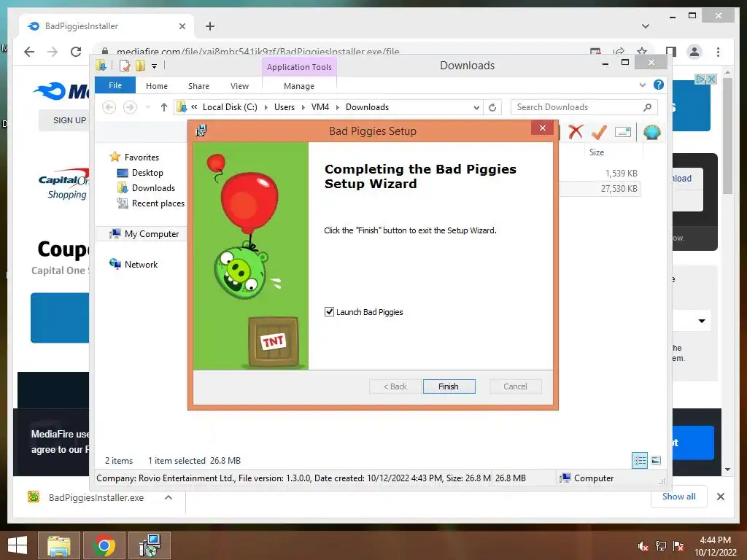Click the Explorer forward arrow button
This screenshot has height=560, width=747.
130,107
